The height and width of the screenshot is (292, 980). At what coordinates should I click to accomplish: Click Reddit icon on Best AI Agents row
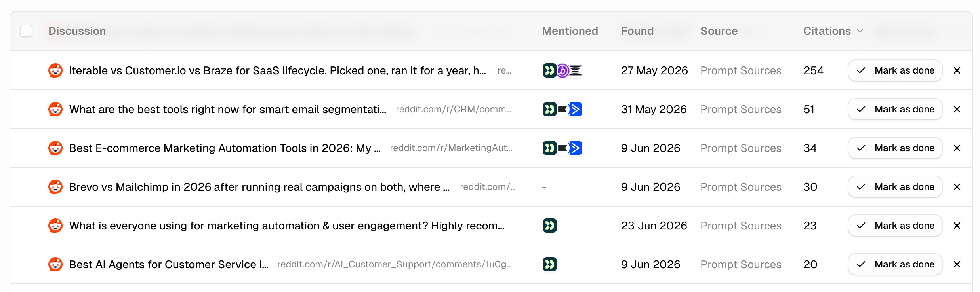(55, 264)
